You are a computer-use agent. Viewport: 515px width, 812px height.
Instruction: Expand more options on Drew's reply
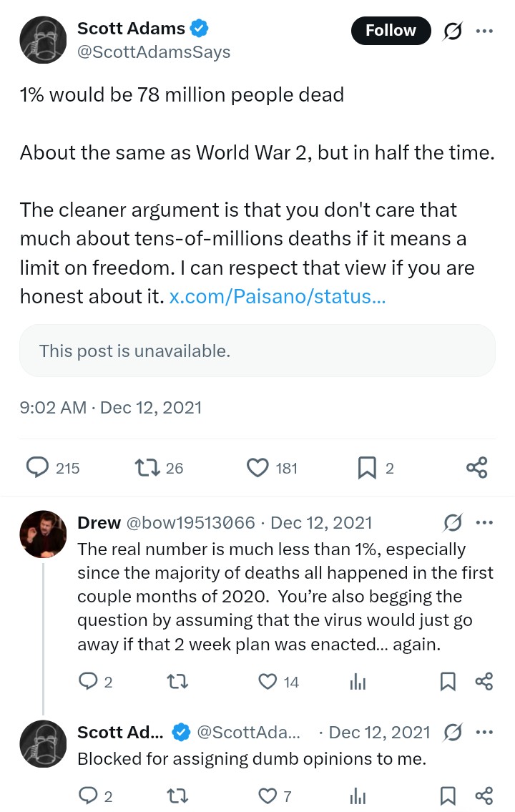point(484,523)
